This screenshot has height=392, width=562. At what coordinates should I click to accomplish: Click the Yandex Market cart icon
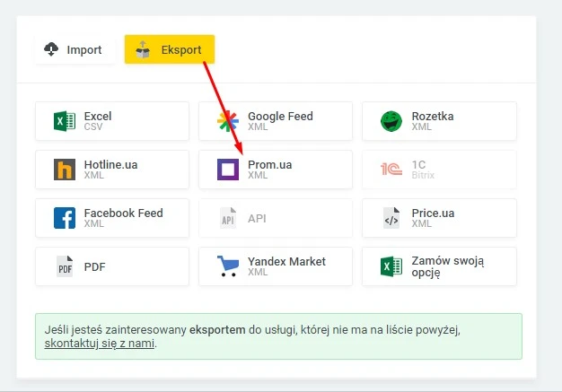228,266
